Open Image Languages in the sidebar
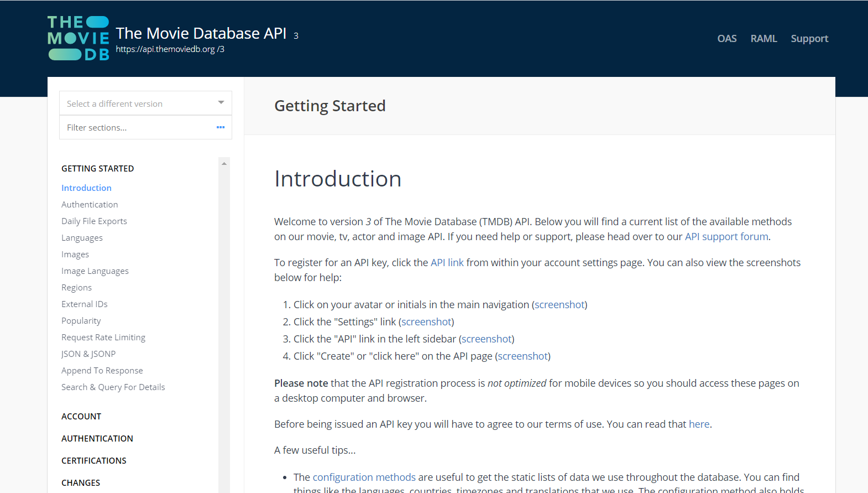Viewport: 868px width, 493px height. click(95, 271)
